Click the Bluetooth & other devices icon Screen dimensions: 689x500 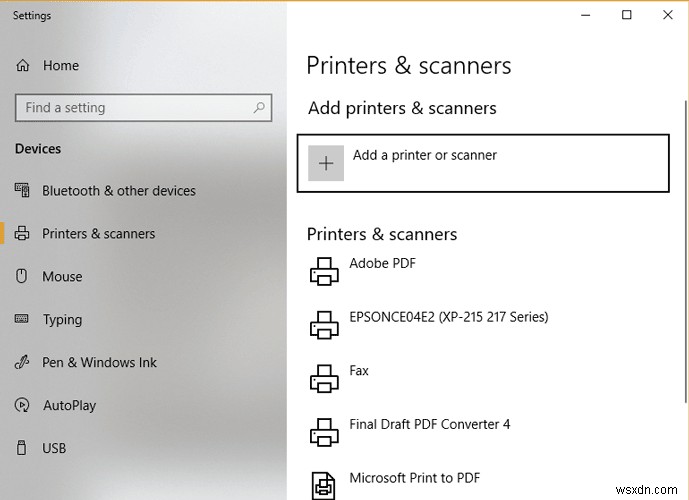pos(22,190)
